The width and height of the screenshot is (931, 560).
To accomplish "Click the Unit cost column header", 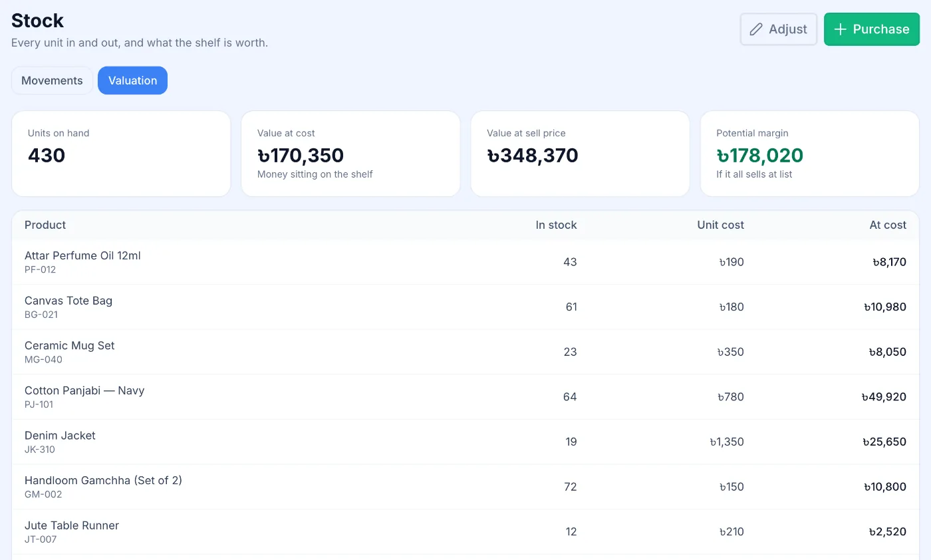I will point(721,225).
